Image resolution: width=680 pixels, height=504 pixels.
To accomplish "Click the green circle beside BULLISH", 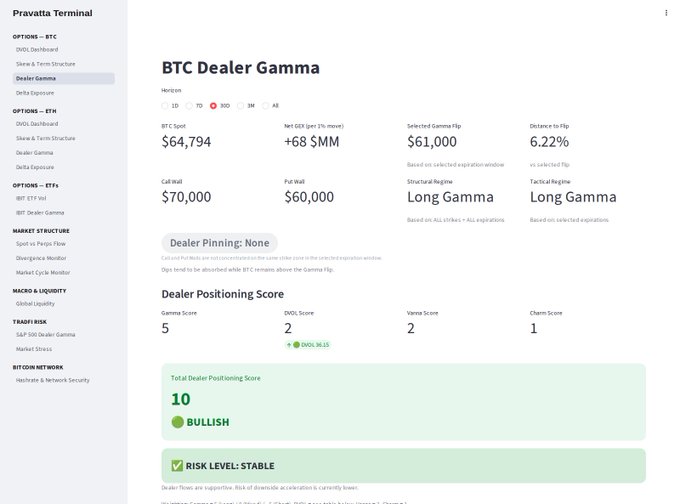I will click(177, 422).
